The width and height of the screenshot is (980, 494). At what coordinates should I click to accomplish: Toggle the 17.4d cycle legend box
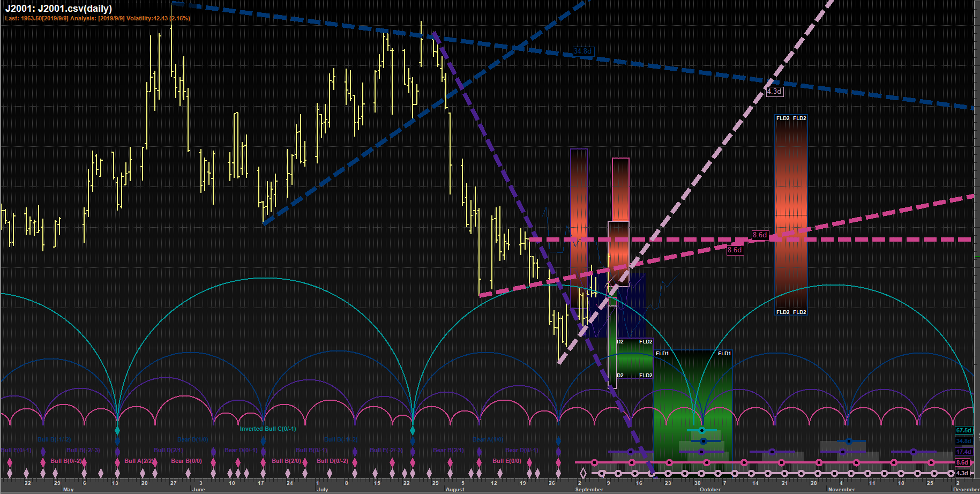coord(963,452)
